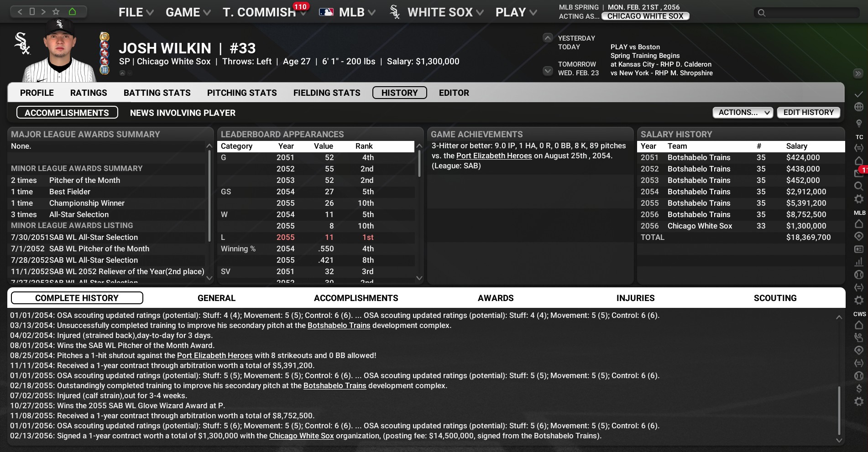Switch to the FIELDING STATS tab
Viewport: 868px width, 452px height.
coord(327,93)
